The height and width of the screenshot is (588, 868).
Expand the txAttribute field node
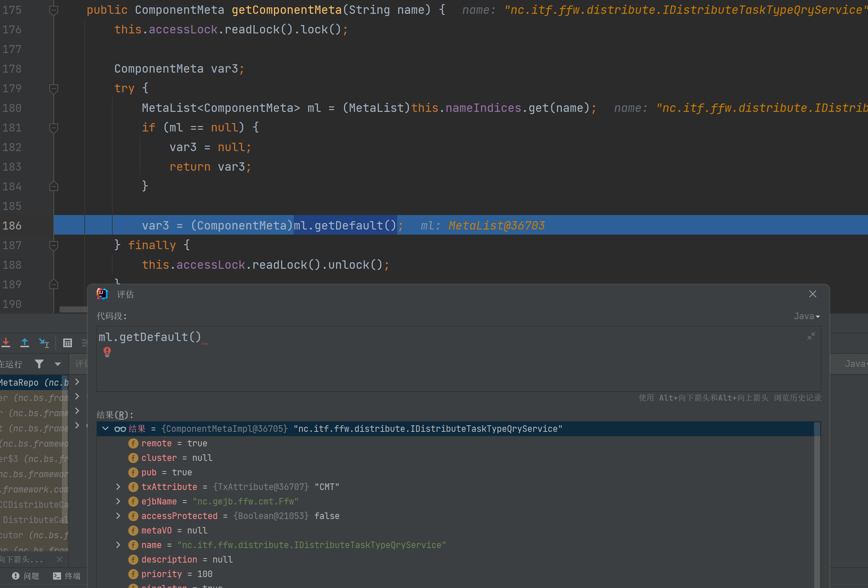[118, 487]
